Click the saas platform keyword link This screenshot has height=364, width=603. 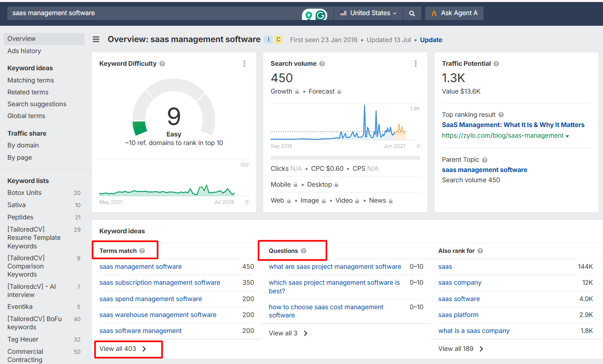(x=458, y=315)
